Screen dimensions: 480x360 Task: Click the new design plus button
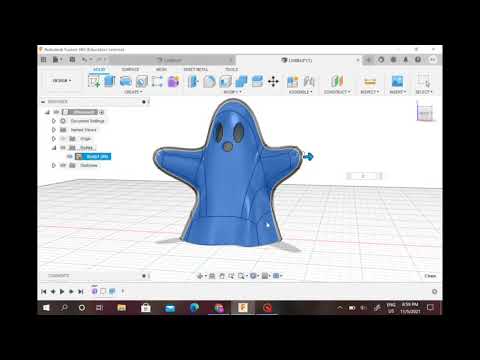tap(368, 60)
